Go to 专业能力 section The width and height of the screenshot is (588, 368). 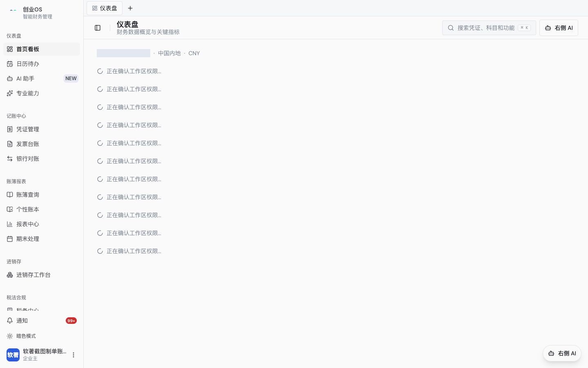pos(42,93)
